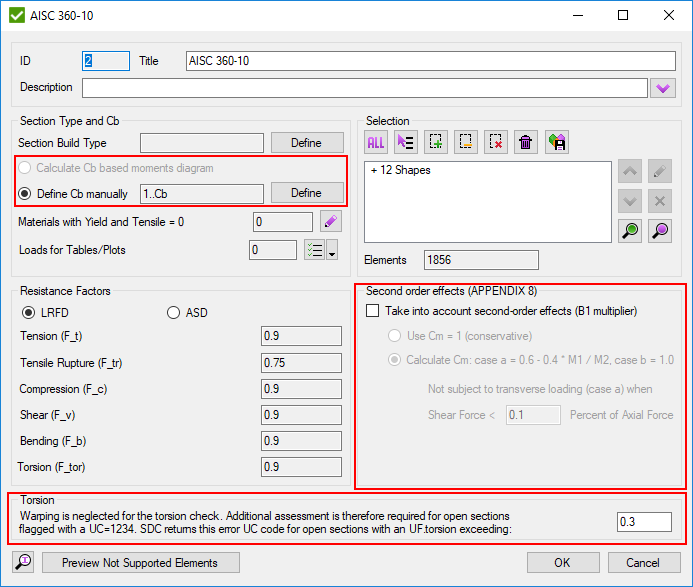Click the remove selection icon with red X
The image size is (693, 587).
click(496, 142)
